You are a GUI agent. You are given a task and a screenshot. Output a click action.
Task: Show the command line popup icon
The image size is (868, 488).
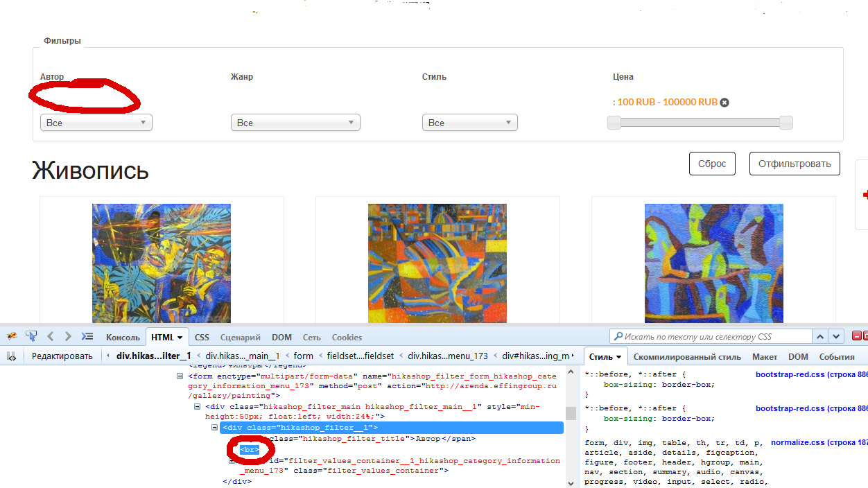[x=87, y=336]
